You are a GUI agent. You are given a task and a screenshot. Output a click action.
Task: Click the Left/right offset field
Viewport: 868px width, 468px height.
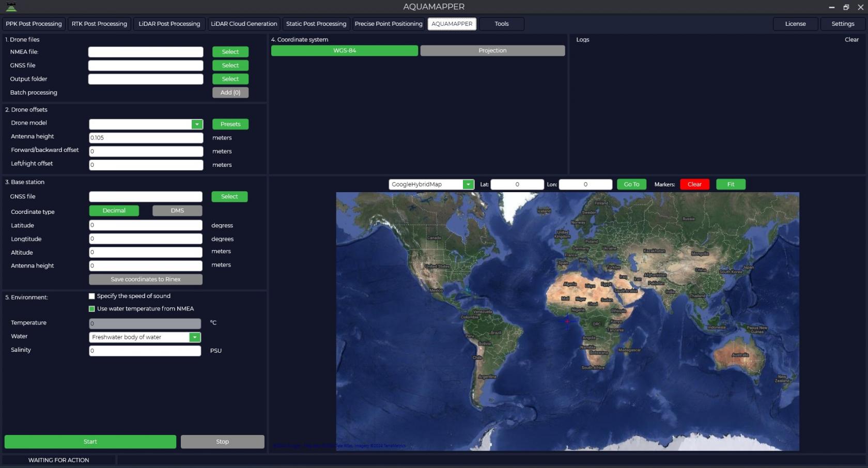pos(146,165)
